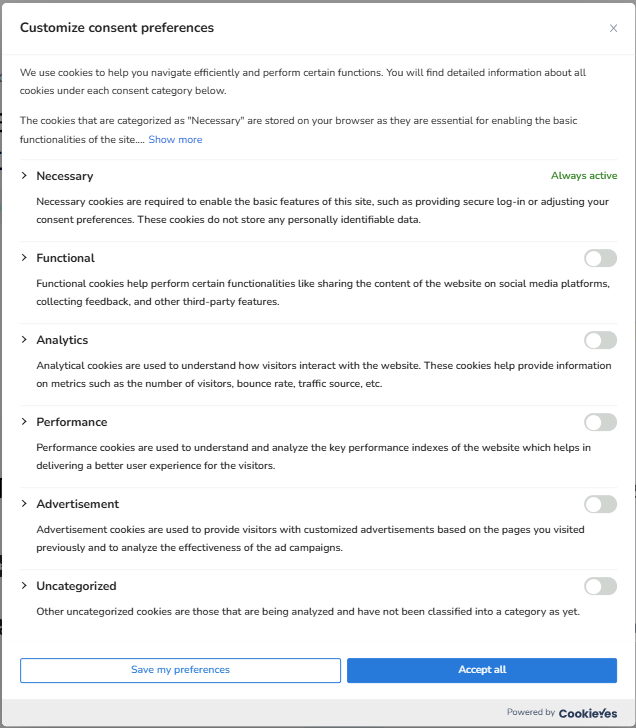
Task: Enable the Functional cookies toggle
Action: 600,259
